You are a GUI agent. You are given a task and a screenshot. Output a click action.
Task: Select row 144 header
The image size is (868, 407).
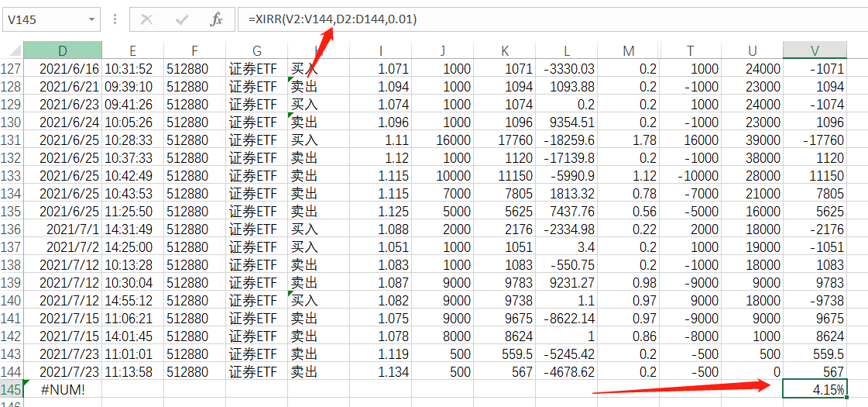pyautogui.click(x=12, y=371)
